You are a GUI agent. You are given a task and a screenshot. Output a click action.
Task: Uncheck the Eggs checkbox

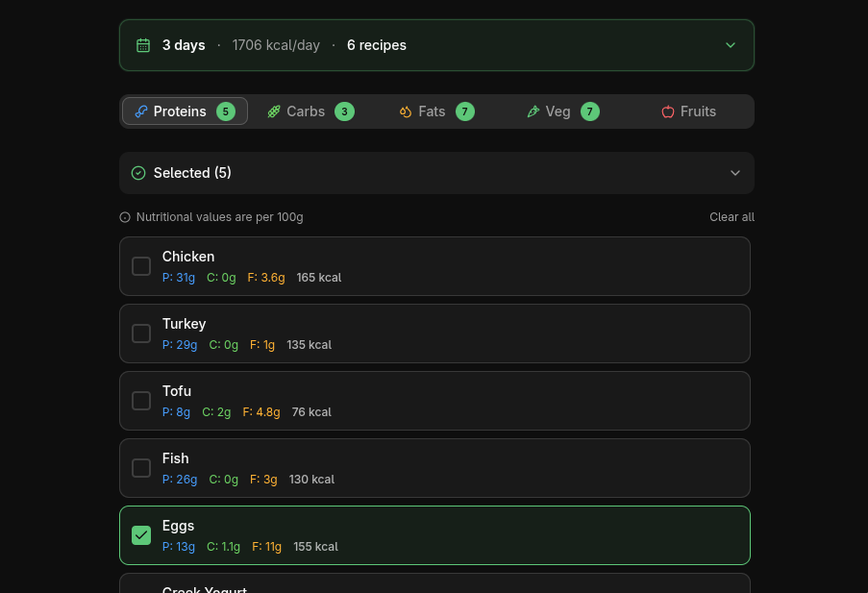[x=141, y=535]
